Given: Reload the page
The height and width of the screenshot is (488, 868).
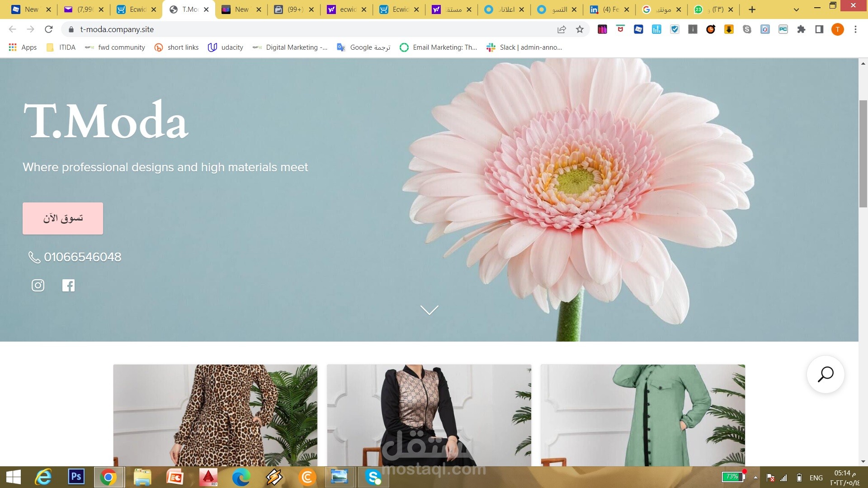Looking at the screenshot, I should 49,29.
